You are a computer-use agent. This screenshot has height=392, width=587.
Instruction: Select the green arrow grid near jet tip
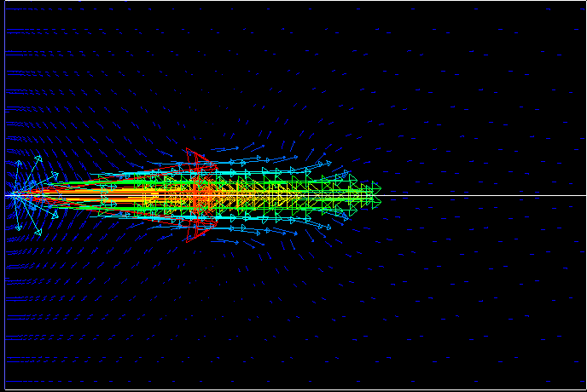click(x=341, y=195)
